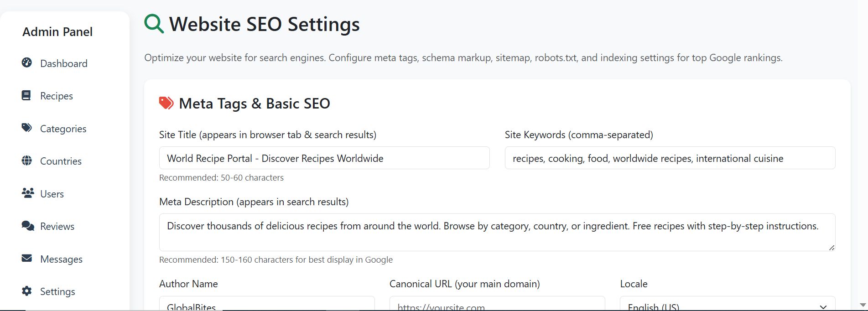
Task: Click the Countries globe icon
Action: pyautogui.click(x=27, y=161)
